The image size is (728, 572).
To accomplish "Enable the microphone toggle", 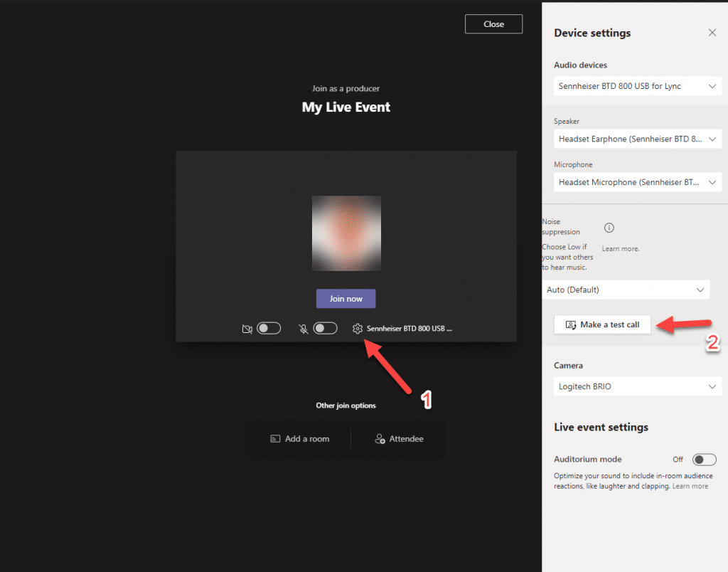I will click(x=326, y=328).
